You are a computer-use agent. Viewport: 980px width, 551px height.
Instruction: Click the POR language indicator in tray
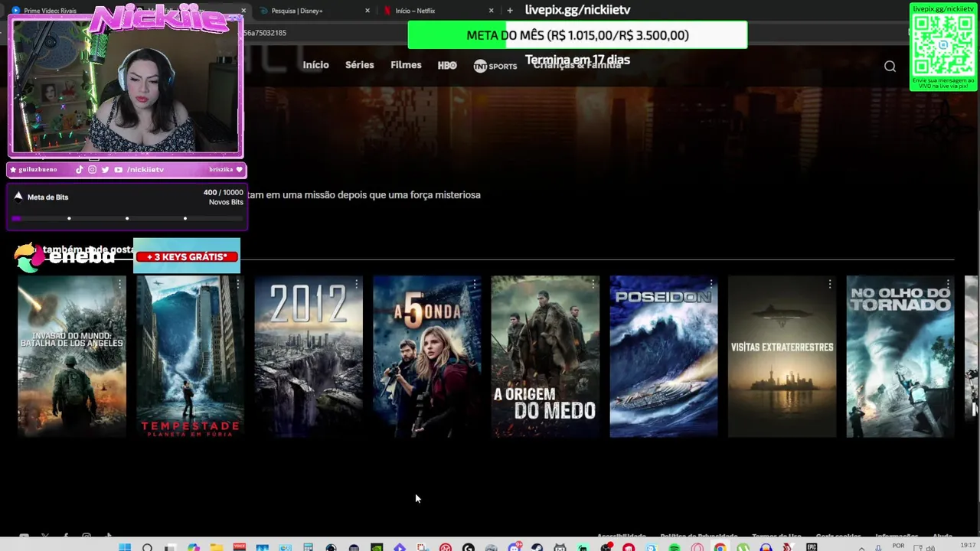(x=899, y=546)
